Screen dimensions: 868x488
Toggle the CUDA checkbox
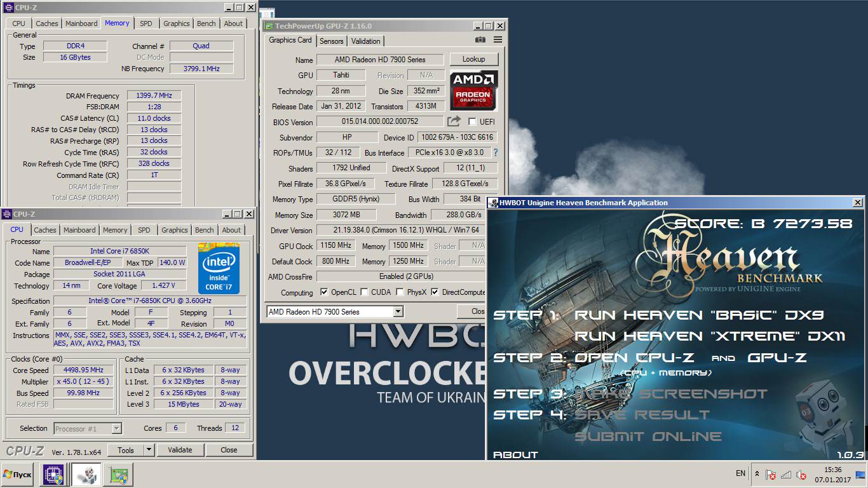tap(364, 292)
